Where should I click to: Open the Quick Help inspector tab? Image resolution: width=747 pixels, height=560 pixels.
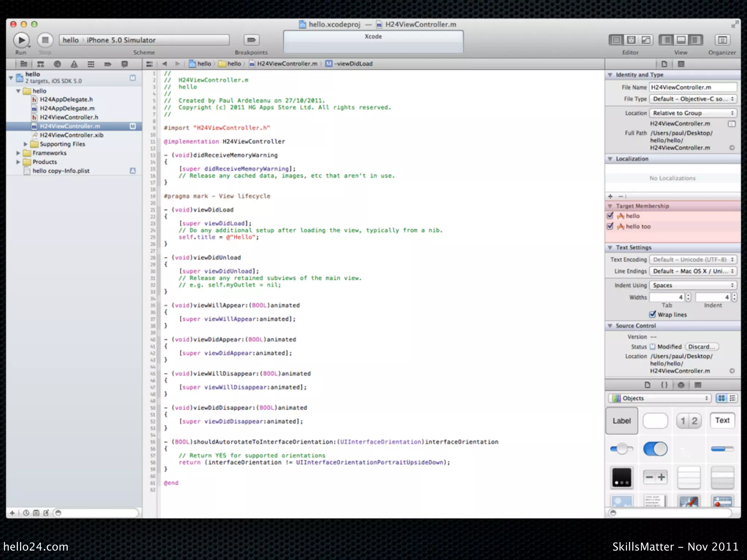(x=681, y=64)
